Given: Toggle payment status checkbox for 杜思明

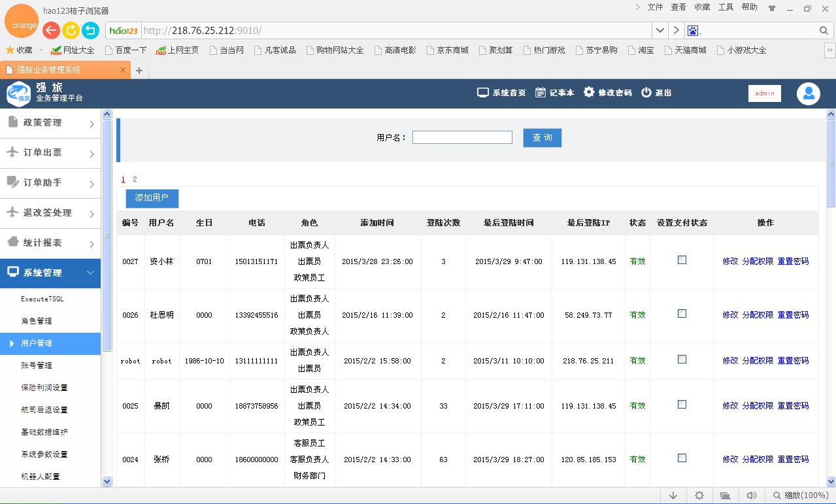Looking at the screenshot, I should [x=682, y=313].
